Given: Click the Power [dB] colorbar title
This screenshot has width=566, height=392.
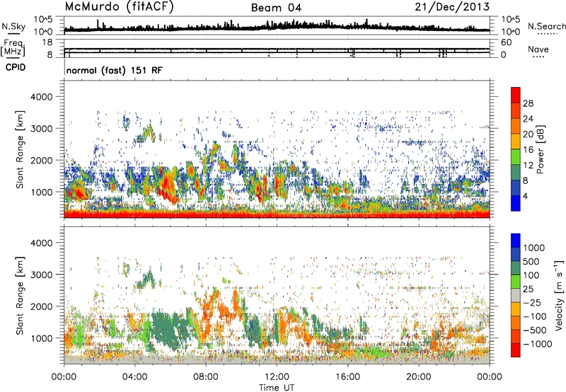Looking at the screenshot, I should click(541, 149).
